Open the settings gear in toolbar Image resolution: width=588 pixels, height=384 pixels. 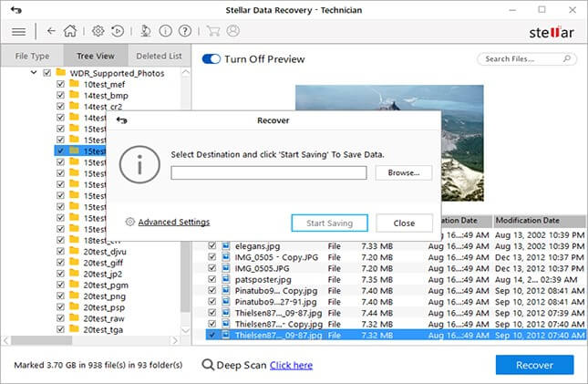[98, 31]
